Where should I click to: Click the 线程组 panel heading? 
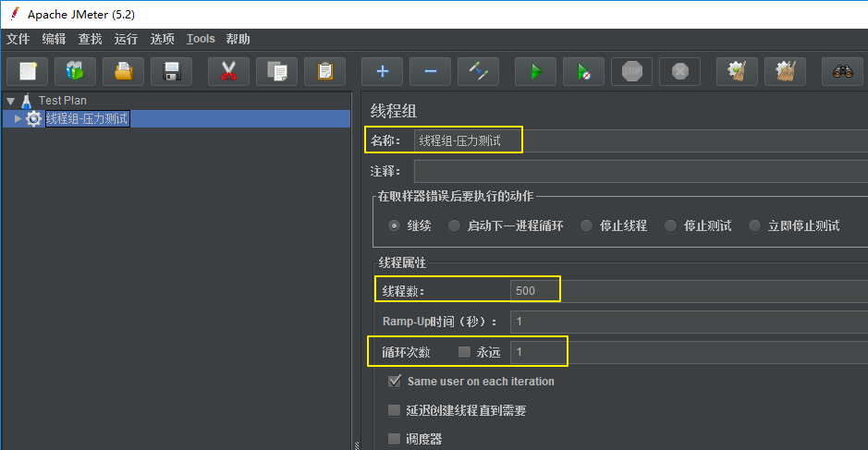point(393,111)
